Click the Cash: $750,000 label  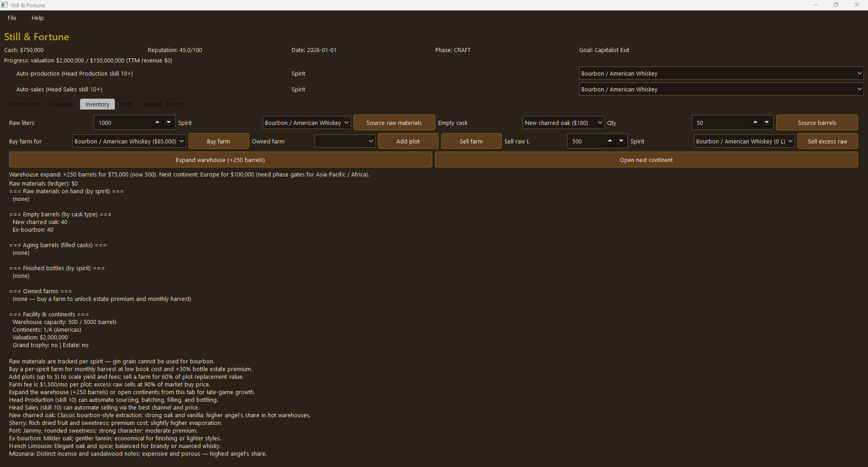(24, 50)
